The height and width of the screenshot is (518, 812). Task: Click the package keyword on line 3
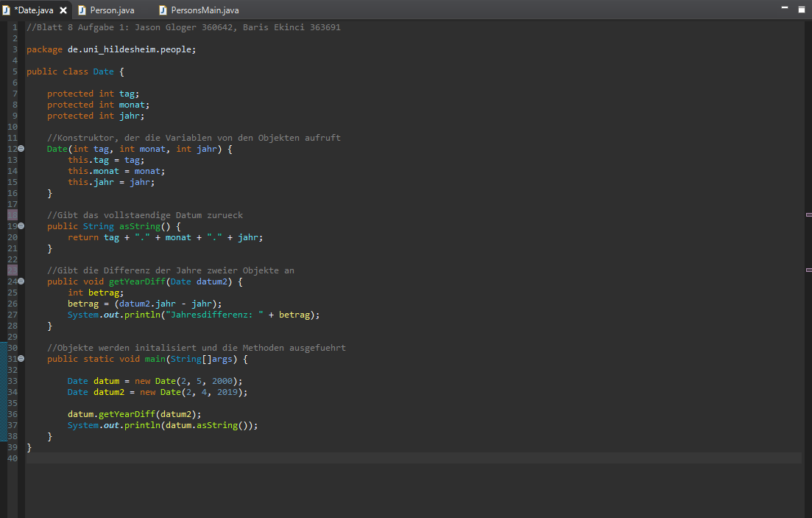pyautogui.click(x=44, y=49)
